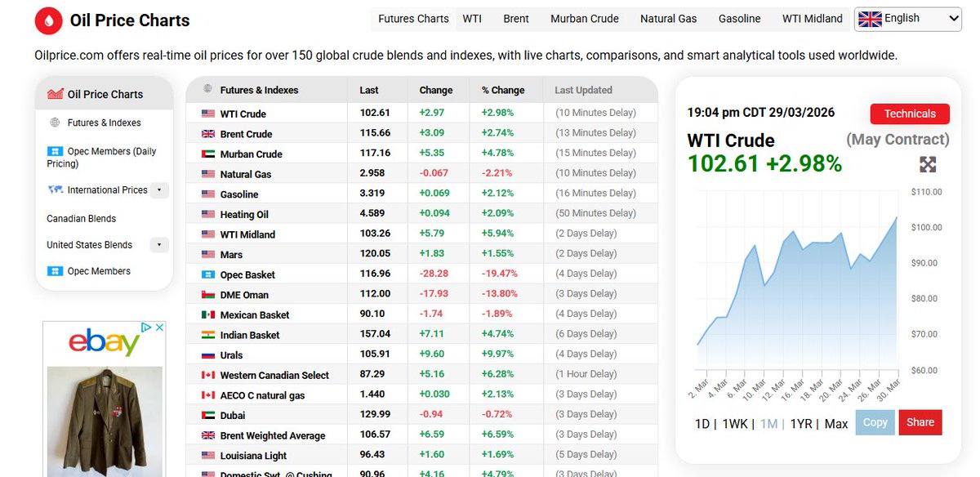Click the WTI Midland table row name
Image resolution: width=980 pixels, height=477 pixels.
point(247,234)
